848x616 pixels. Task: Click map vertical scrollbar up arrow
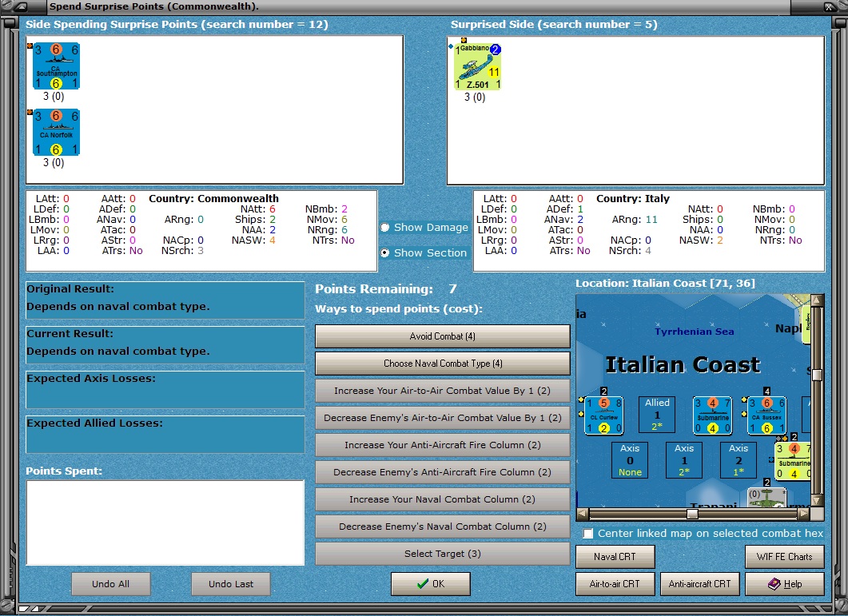pos(817,300)
